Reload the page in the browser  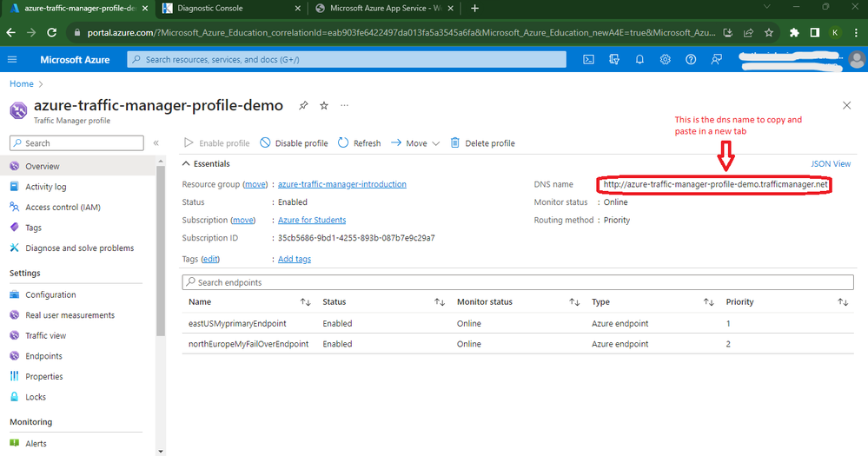51,33
